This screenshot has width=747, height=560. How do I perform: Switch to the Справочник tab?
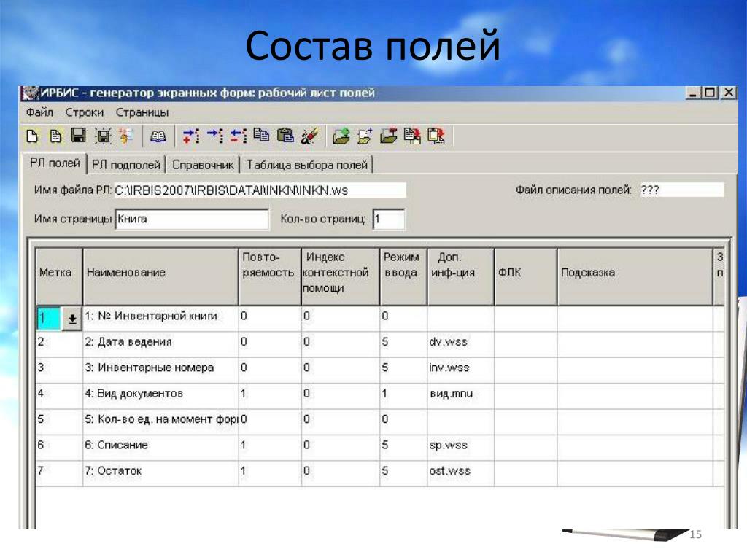(203, 165)
